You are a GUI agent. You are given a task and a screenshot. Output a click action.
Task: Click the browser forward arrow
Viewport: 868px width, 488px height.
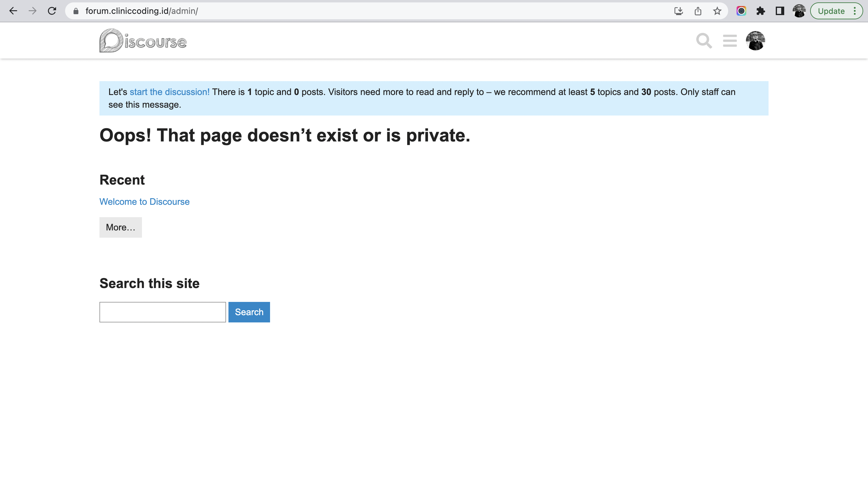32,11
